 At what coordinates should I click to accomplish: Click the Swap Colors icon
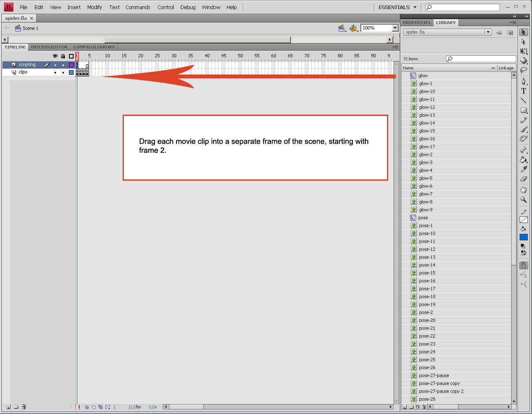coord(523,252)
